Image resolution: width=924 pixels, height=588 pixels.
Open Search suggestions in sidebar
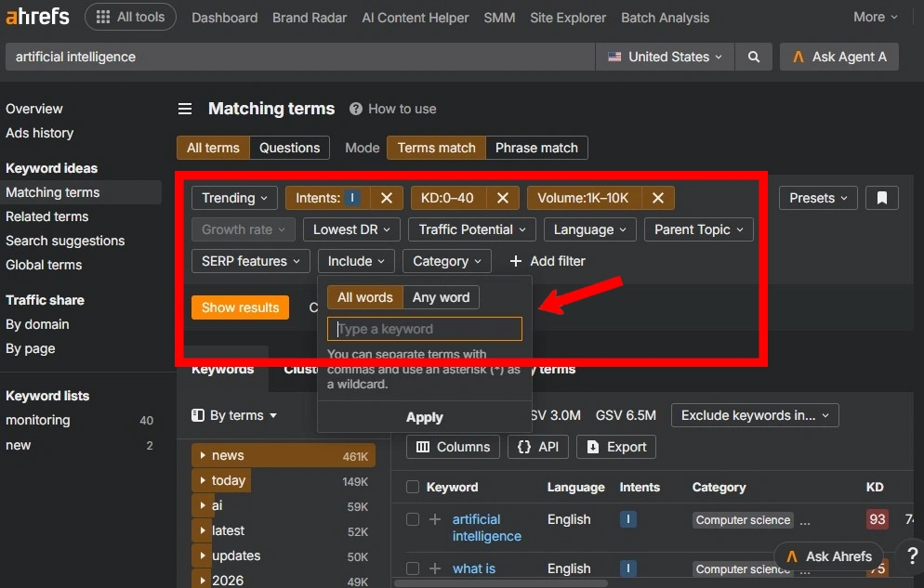point(65,241)
